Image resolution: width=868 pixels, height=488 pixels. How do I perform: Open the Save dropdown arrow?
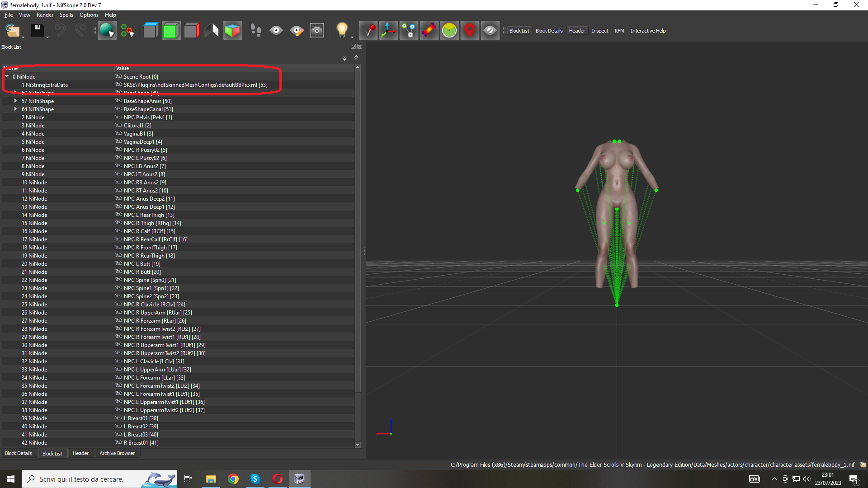(x=47, y=38)
